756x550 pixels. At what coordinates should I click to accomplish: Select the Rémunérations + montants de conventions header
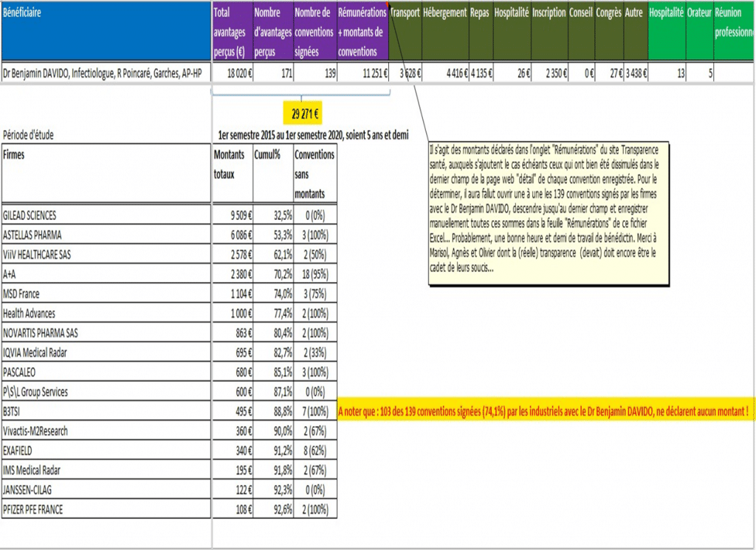tap(362, 31)
